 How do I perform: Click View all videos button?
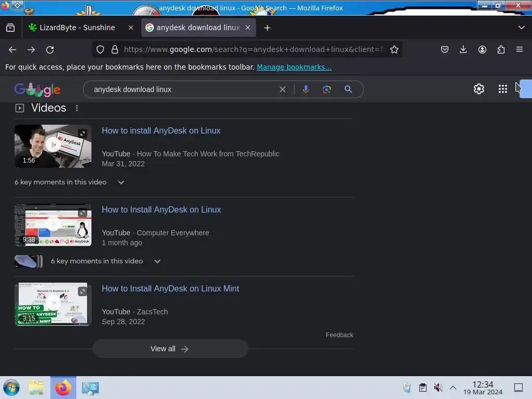tap(170, 349)
